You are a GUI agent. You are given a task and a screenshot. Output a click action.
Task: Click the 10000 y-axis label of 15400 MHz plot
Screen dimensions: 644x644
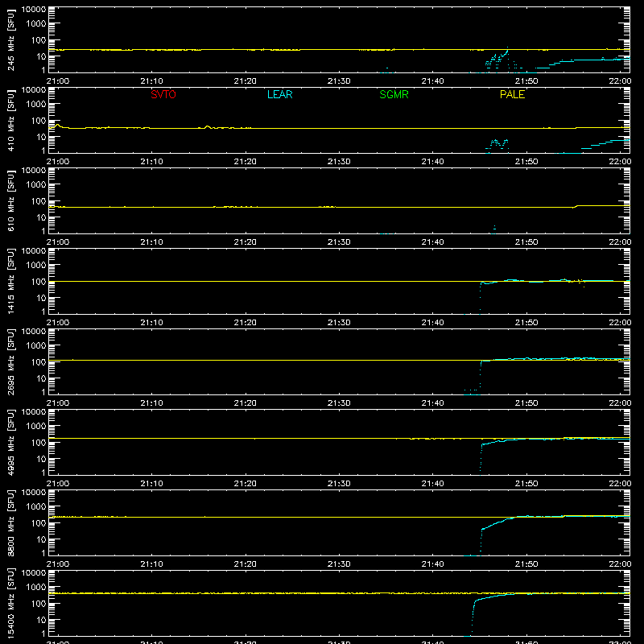pos(34,573)
